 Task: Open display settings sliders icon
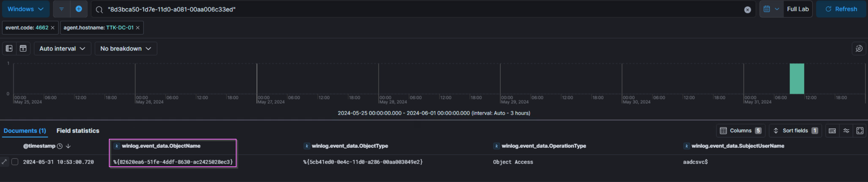pyautogui.click(x=846, y=131)
